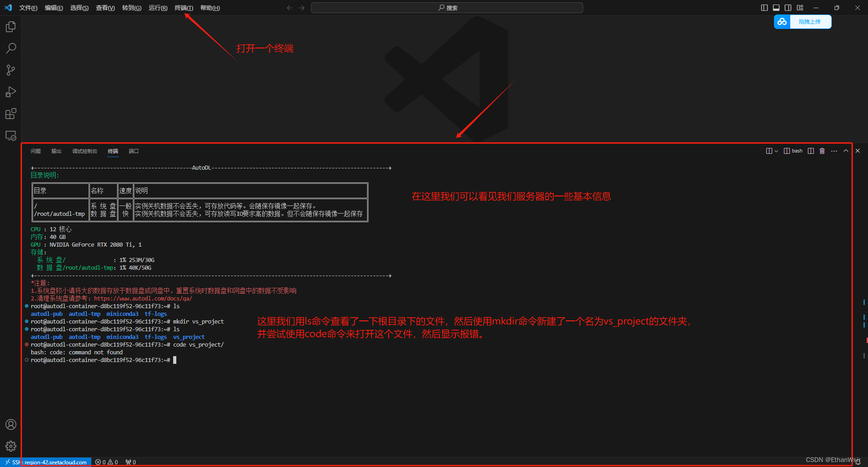The height and width of the screenshot is (467, 868).
Task: Click the new terminal launch icon
Action: click(769, 151)
